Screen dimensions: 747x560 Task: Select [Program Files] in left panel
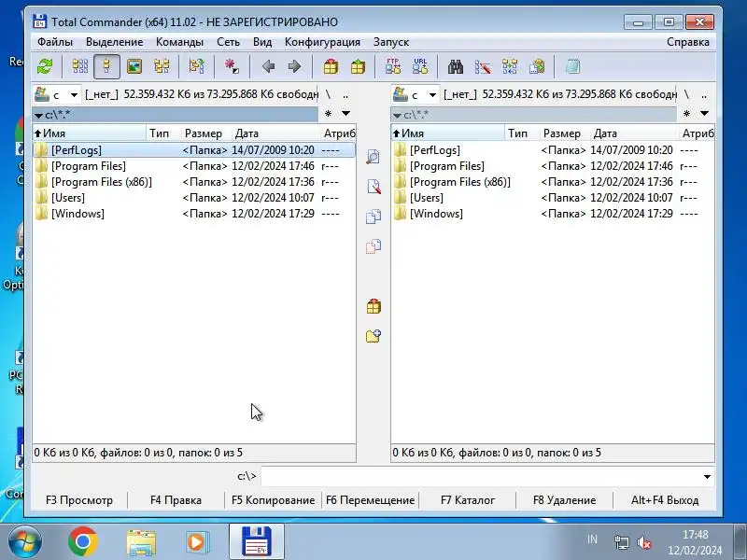point(194,166)
